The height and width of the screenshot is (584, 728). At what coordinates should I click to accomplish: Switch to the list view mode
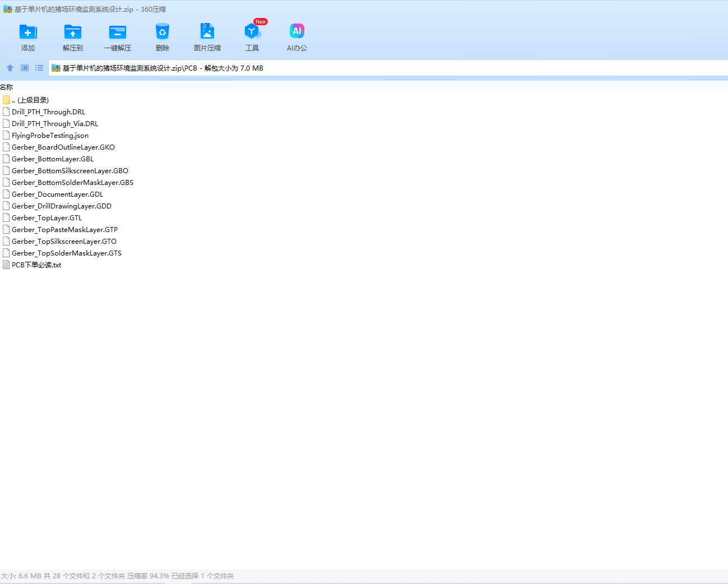coord(39,68)
